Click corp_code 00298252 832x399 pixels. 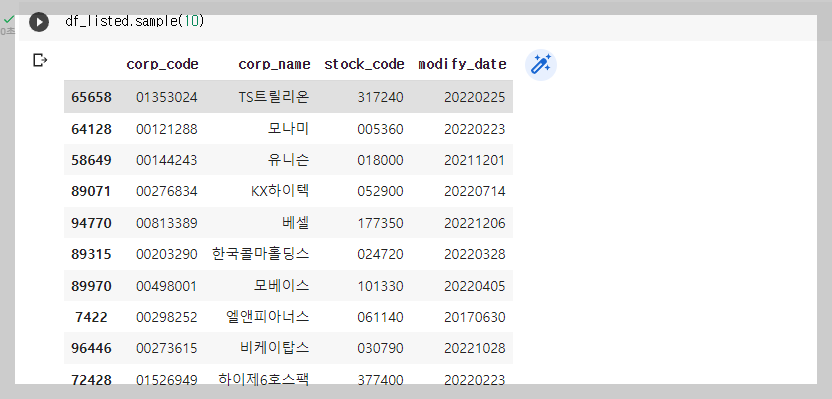(167, 317)
